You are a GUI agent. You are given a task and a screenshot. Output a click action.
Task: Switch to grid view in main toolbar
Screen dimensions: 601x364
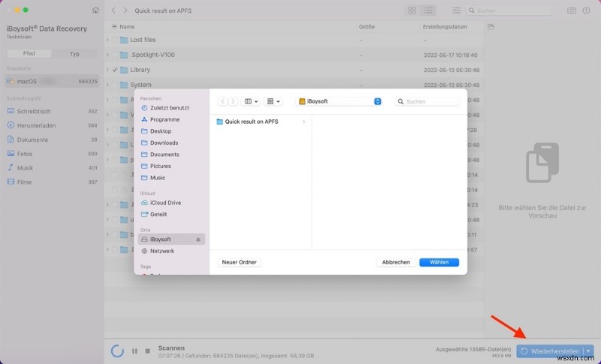coord(412,11)
